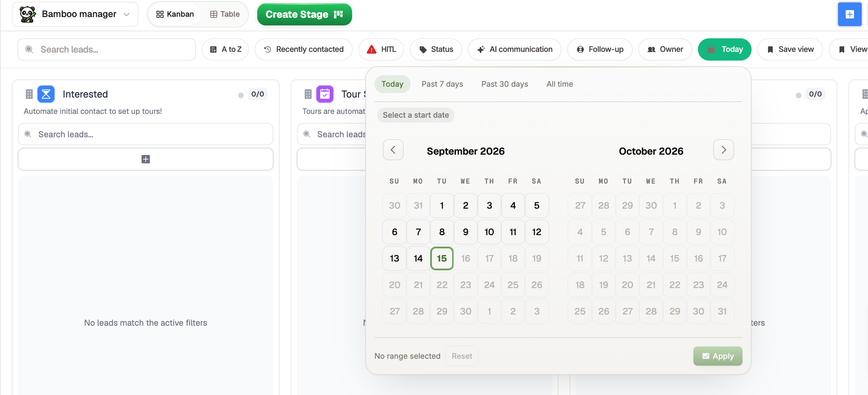Click the panda logo icon
Image resolution: width=868 pixels, height=395 pixels.
click(28, 14)
